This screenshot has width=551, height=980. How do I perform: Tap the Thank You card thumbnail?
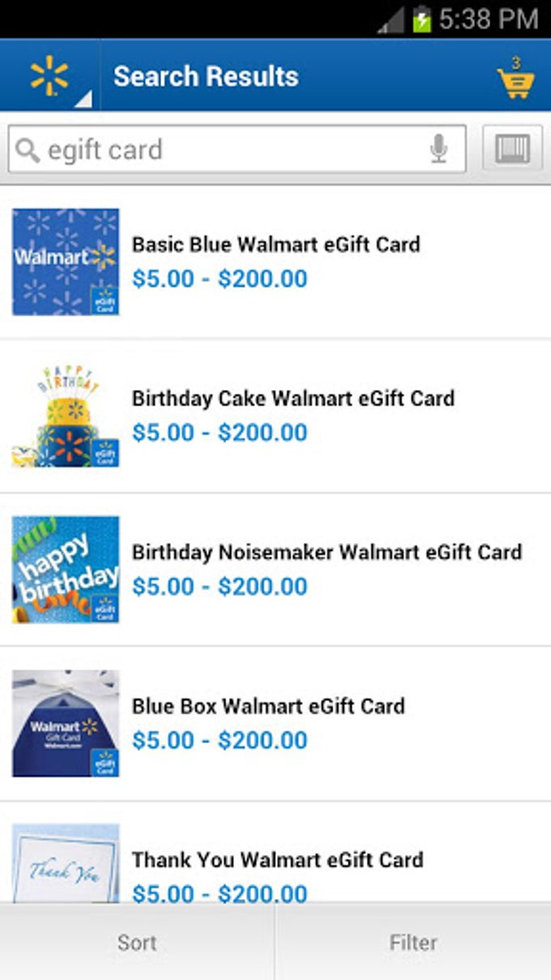point(66,863)
